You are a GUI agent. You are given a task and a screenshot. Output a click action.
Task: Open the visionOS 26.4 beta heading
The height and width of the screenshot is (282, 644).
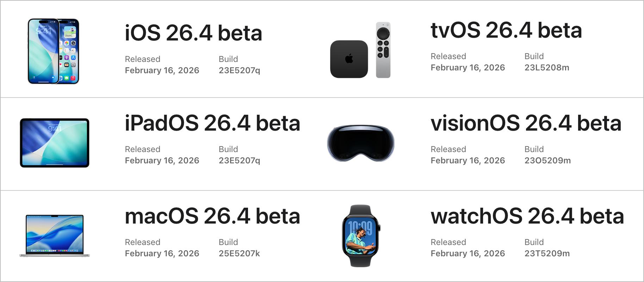pyautogui.click(x=526, y=123)
